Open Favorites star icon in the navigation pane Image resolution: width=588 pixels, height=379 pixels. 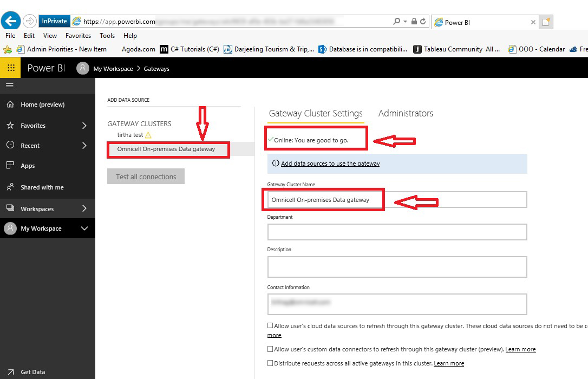10,125
